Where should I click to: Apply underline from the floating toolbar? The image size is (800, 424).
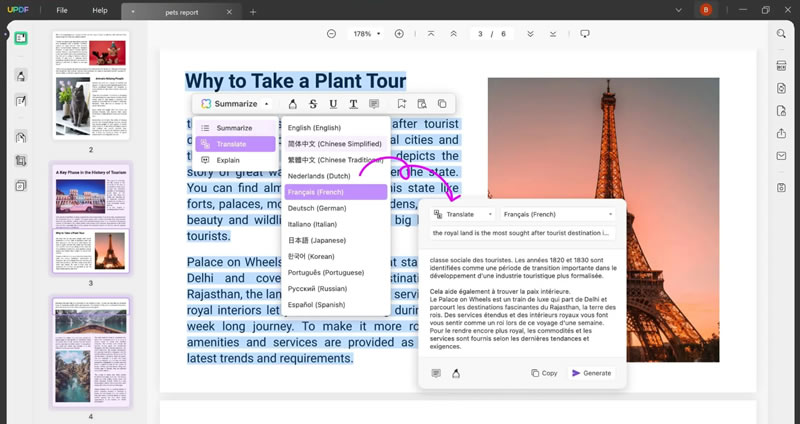333,104
